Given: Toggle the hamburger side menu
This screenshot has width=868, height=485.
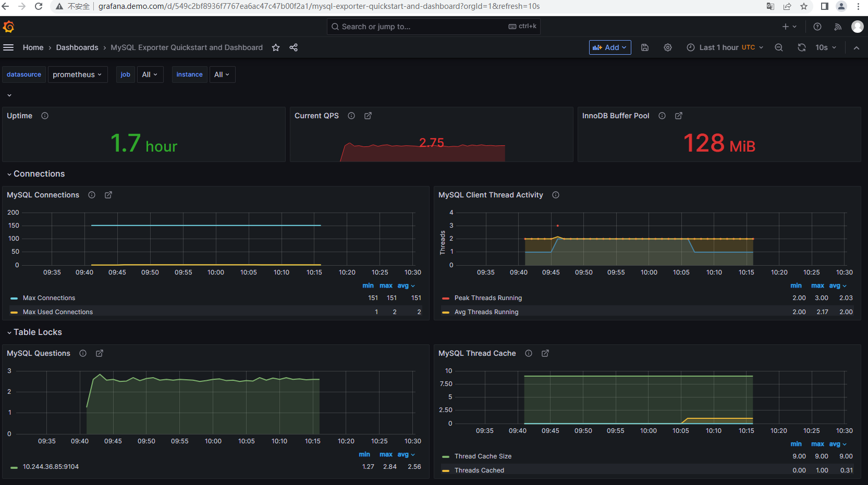Looking at the screenshot, I should coord(8,47).
